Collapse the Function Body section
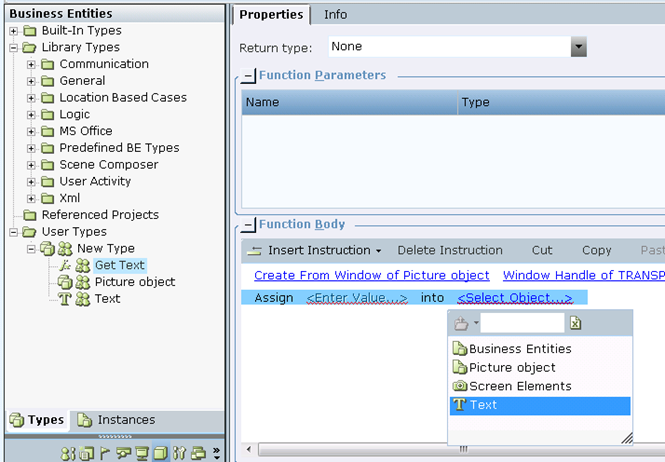The height and width of the screenshot is (462, 665). tap(248, 225)
